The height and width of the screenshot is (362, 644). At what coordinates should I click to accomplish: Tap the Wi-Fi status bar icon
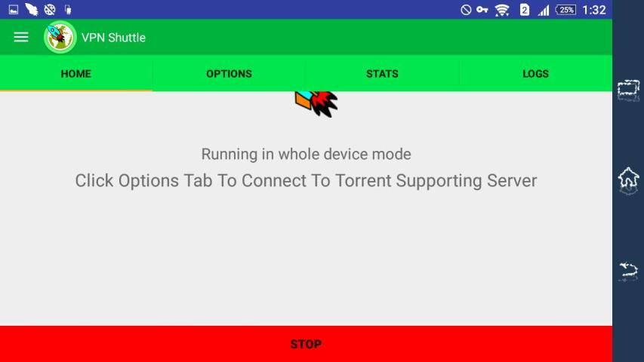pos(502,10)
